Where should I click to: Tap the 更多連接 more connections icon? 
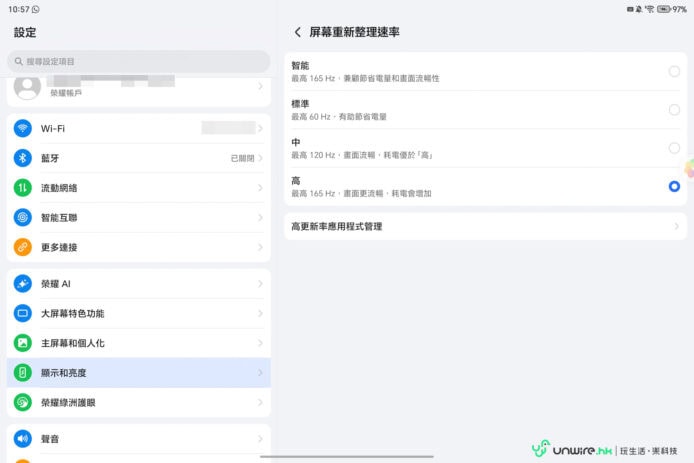click(x=23, y=247)
